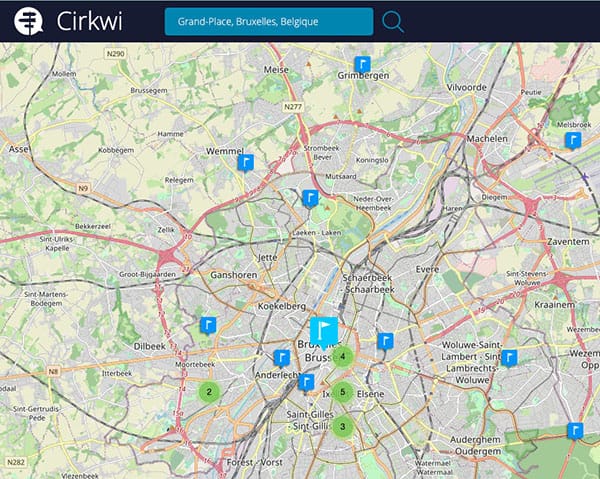Screen dimensions: 600x479
Task: Open the flag marker above Anderlecht
Action: [x=282, y=358]
